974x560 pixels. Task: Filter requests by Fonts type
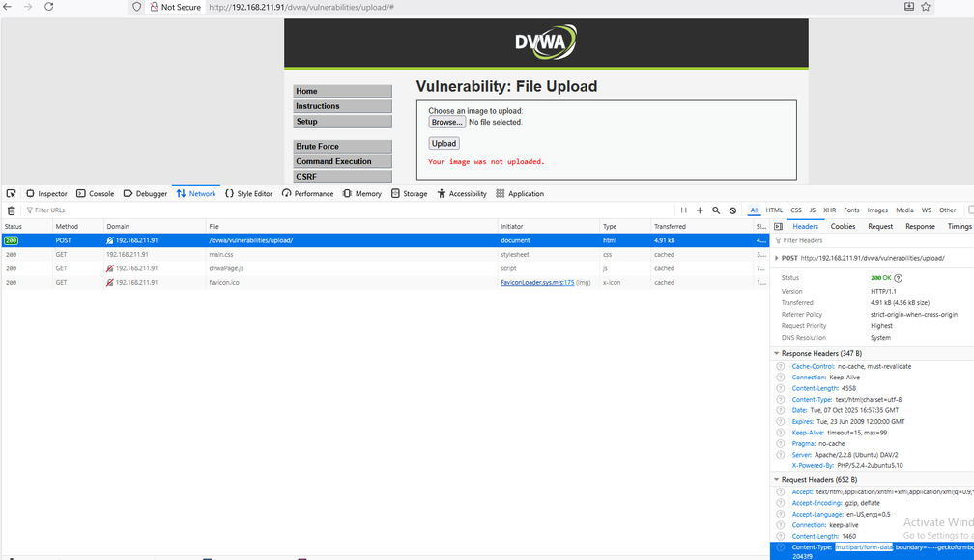[851, 210]
